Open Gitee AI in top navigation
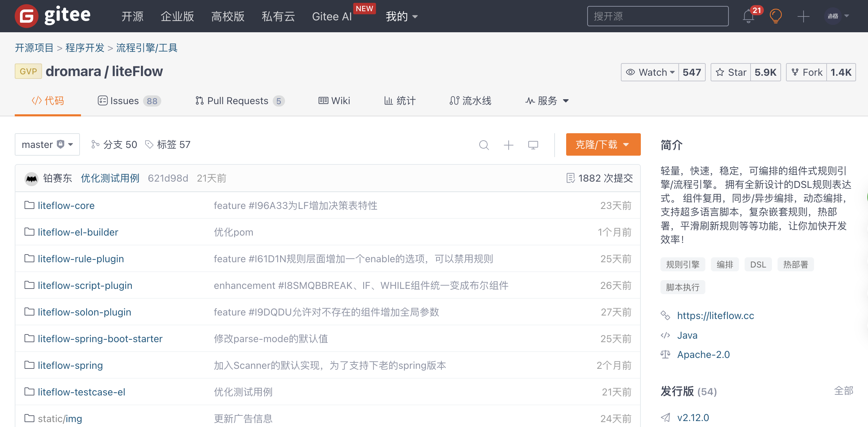Viewport: 868px width, 427px height. click(x=332, y=16)
